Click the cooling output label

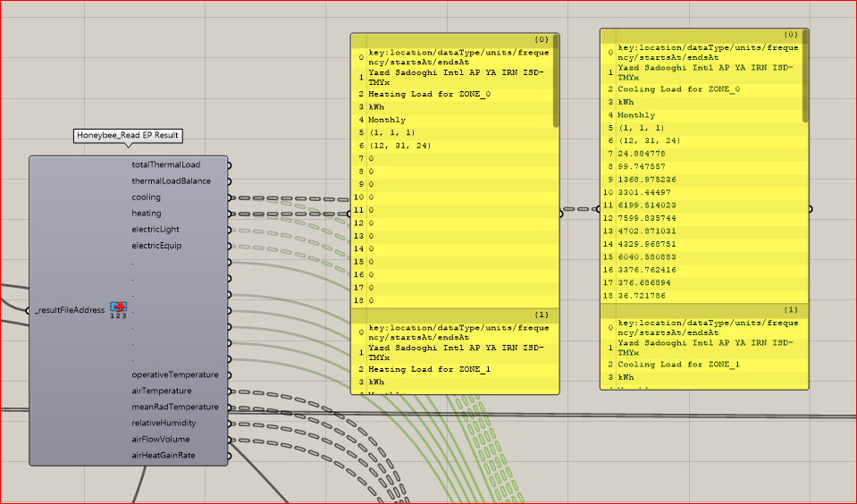(x=146, y=197)
